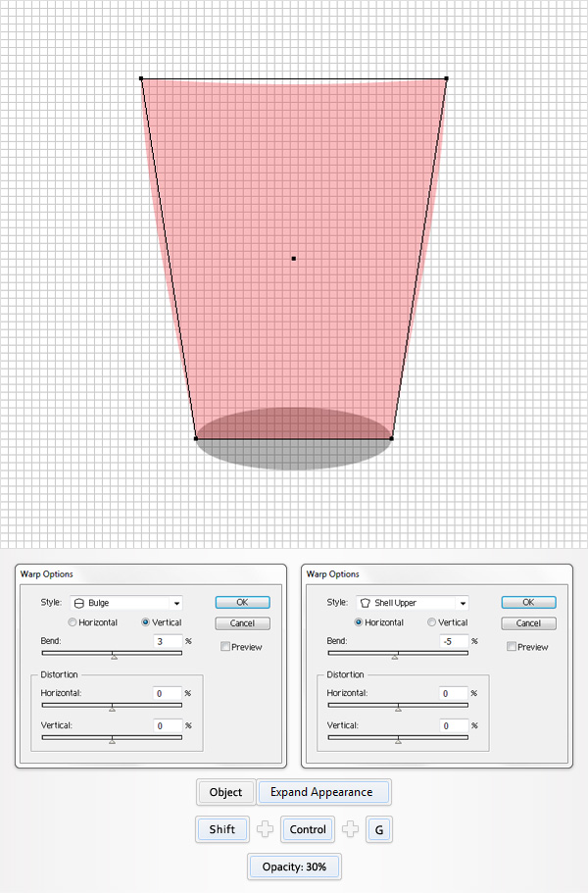Click the Bulge style icon

pos(79,603)
